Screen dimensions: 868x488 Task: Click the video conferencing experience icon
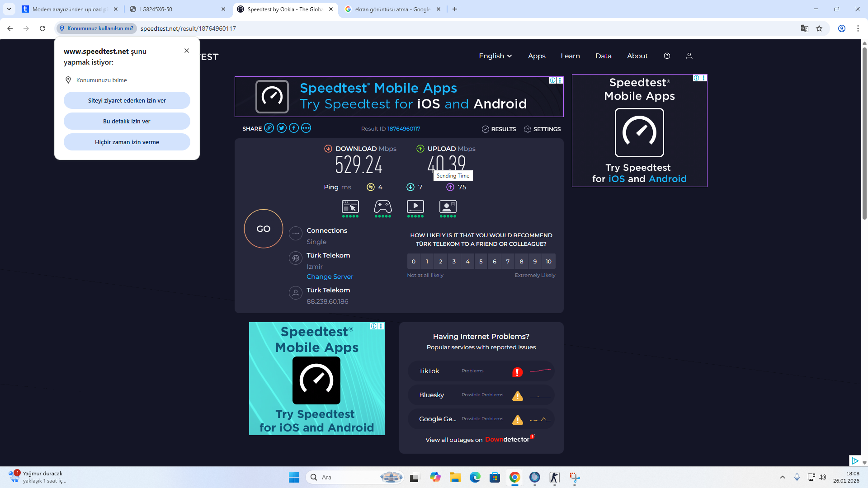pyautogui.click(x=448, y=207)
